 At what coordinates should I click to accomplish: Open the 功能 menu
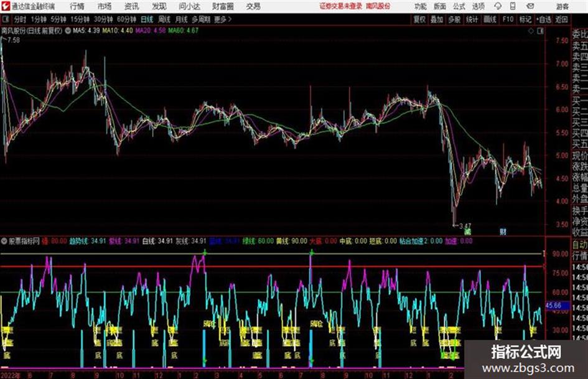pyautogui.click(x=421, y=6)
